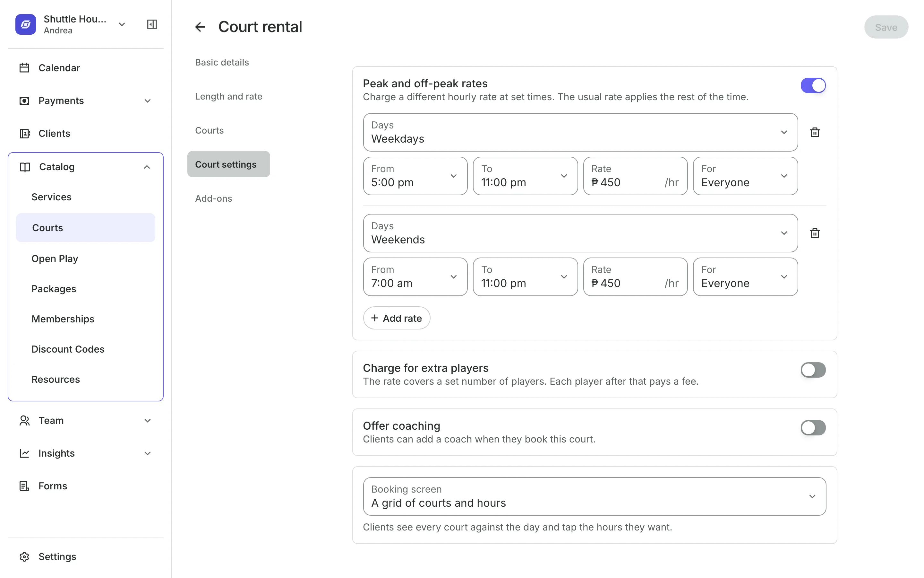Click the Add rate button
The image size is (924, 578).
396,318
